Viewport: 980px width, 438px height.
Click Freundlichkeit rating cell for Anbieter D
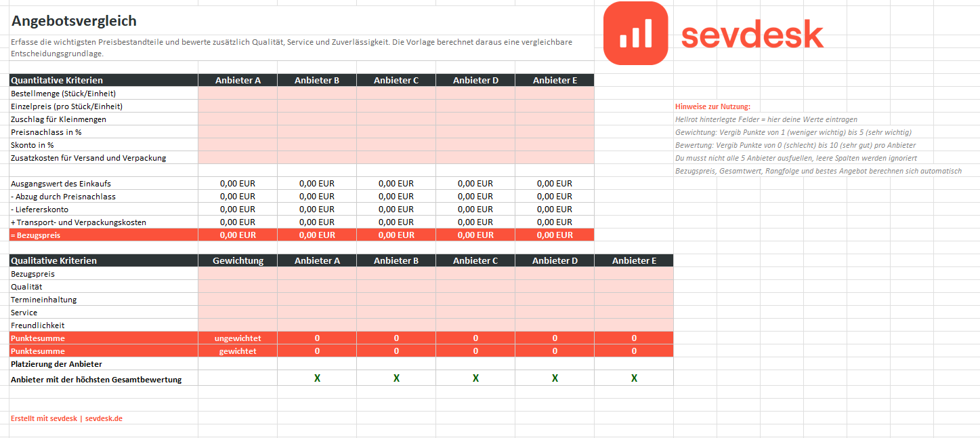(x=555, y=325)
